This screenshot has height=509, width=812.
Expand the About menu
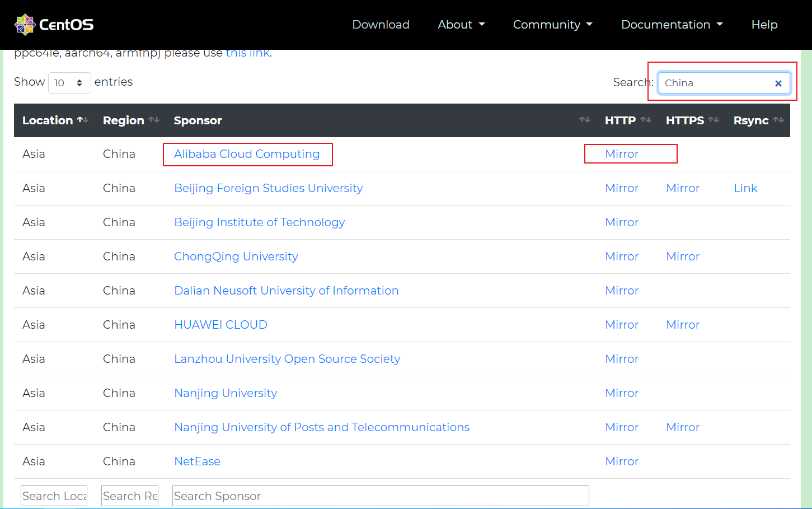[461, 25]
